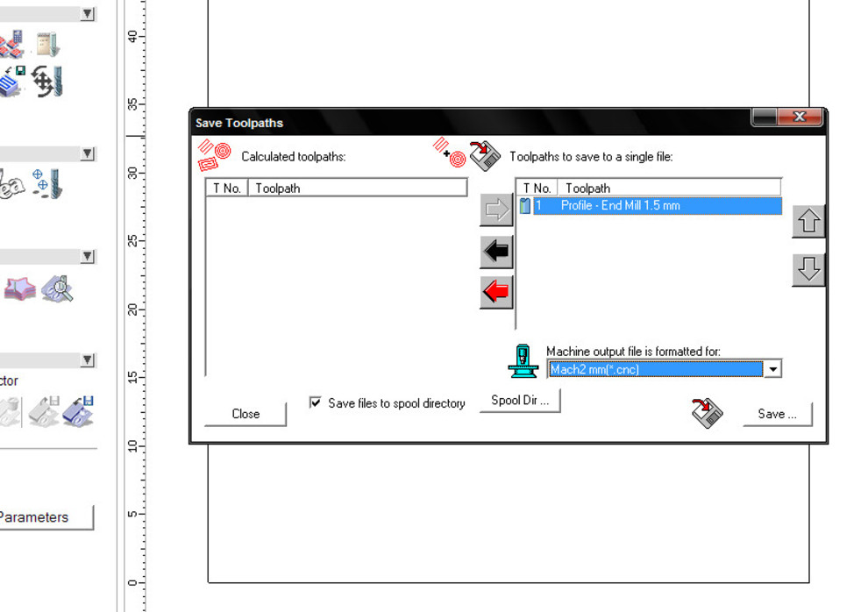Click the Close button
Screen dimensions: 868x612
[x=245, y=414]
